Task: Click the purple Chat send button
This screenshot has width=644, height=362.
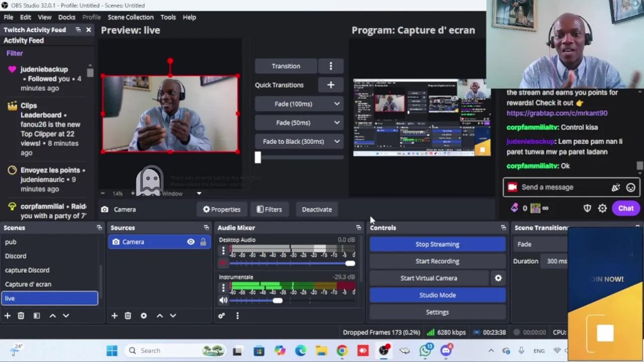Action: [x=626, y=208]
